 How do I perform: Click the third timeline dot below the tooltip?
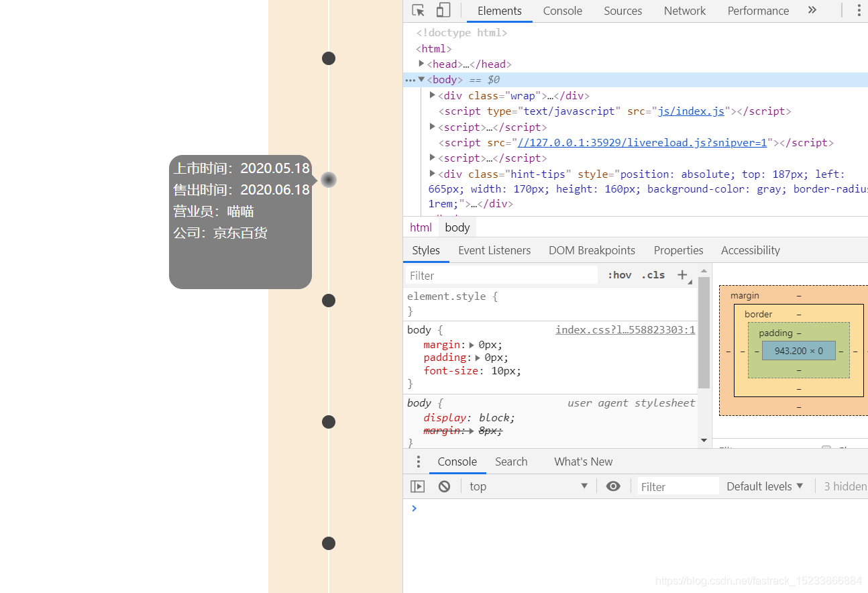[x=329, y=301]
